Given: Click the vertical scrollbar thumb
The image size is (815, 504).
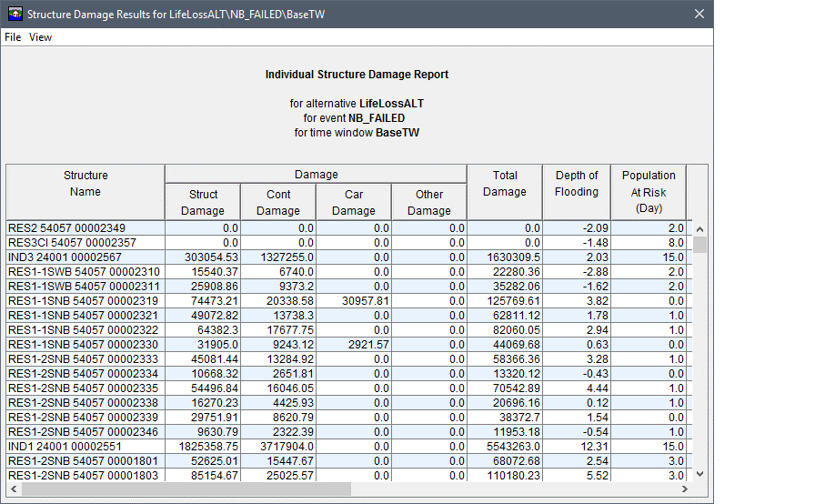Looking at the screenshot, I should (x=699, y=244).
